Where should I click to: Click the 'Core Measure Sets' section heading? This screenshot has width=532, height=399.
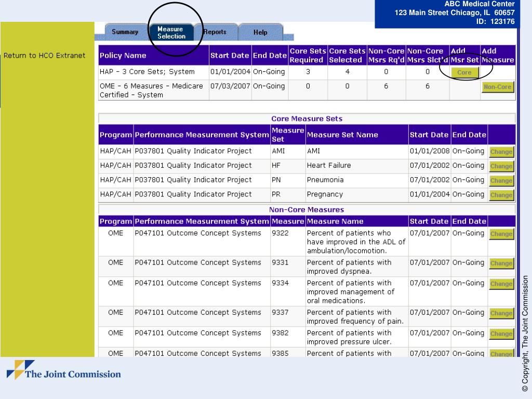coord(307,119)
